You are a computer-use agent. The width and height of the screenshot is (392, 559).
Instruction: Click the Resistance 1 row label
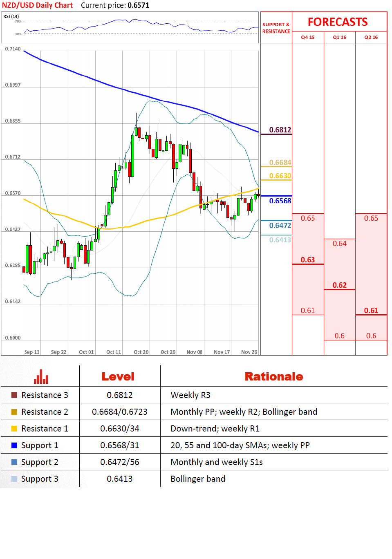click(x=45, y=429)
